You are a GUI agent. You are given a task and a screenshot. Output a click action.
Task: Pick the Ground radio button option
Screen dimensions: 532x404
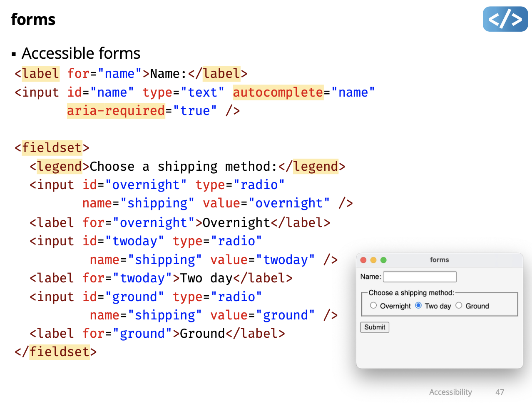[x=459, y=306]
